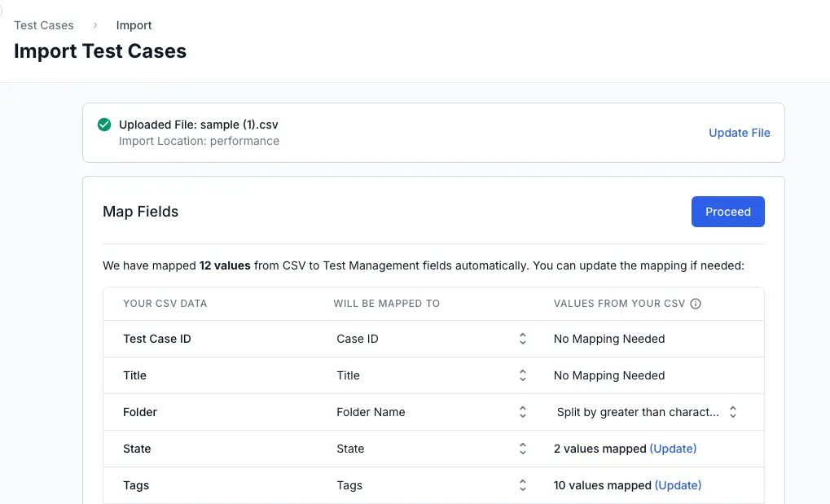Click the Map Fields section title
This screenshot has width=830, height=504.
[140, 212]
